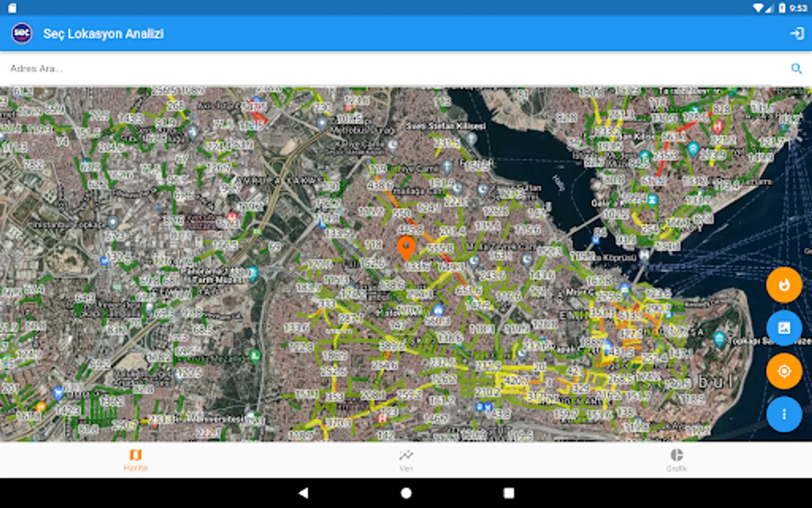Open the Grafik tab
This screenshot has width=812, height=508.
tap(676, 460)
